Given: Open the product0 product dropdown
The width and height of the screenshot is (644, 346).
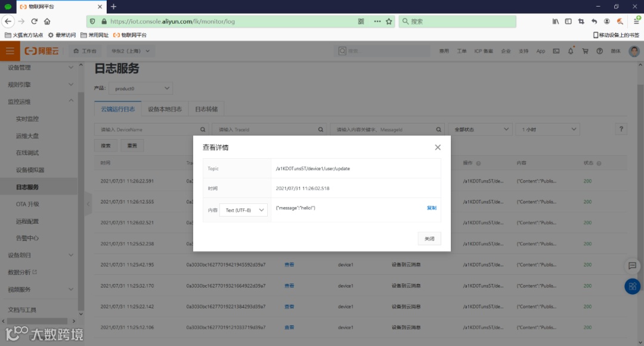Looking at the screenshot, I should pos(141,88).
